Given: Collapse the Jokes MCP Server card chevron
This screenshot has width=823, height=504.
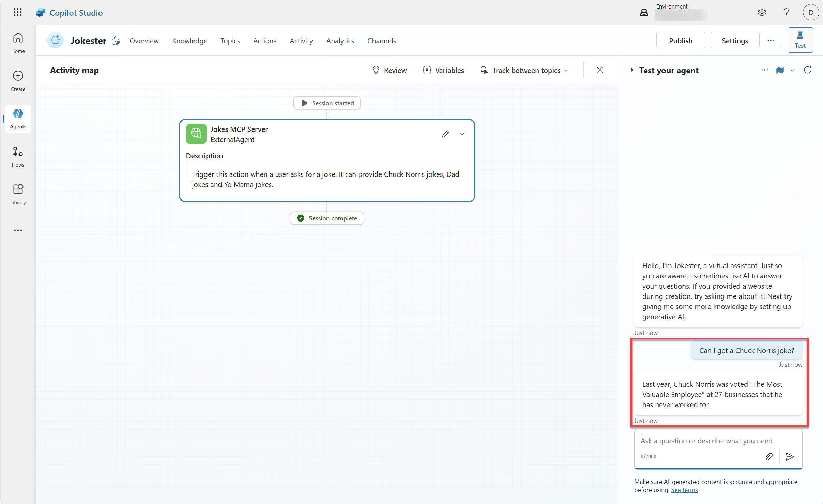Looking at the screenshot, I should tap(462, 134).
